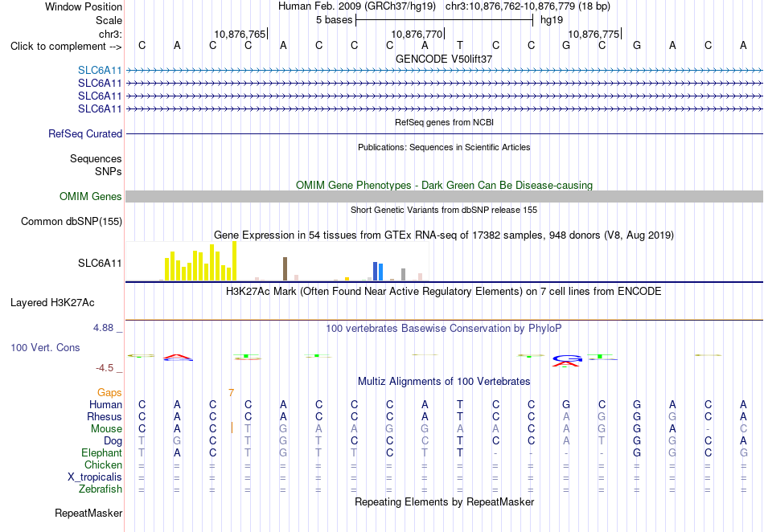Click the T base in the complement sequence row

click(459, 46)
